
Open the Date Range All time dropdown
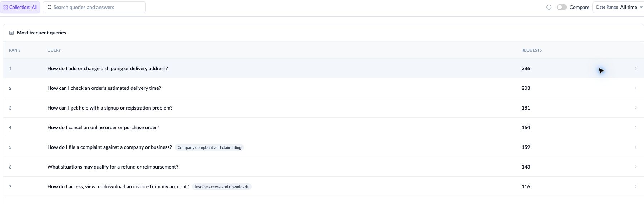pos(619,7)
